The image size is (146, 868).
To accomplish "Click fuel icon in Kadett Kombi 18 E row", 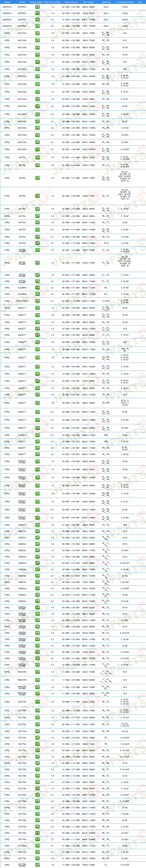I will 37,477.
